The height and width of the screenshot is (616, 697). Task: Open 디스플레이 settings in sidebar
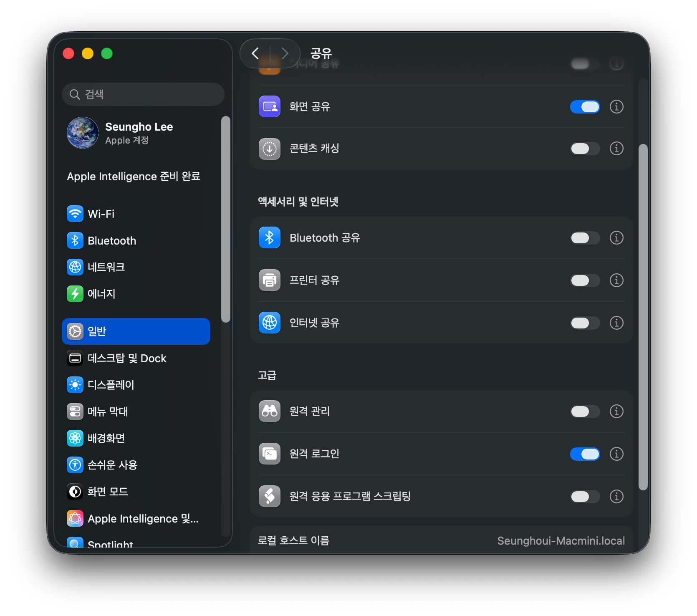tap(111, 385)
